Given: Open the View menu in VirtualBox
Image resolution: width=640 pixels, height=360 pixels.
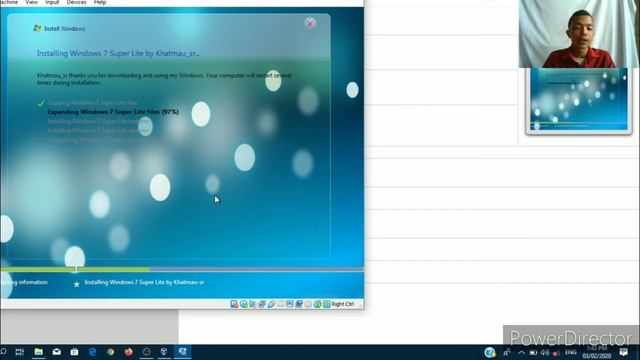Looking at the screenshot, I should (x=31, y=2).
